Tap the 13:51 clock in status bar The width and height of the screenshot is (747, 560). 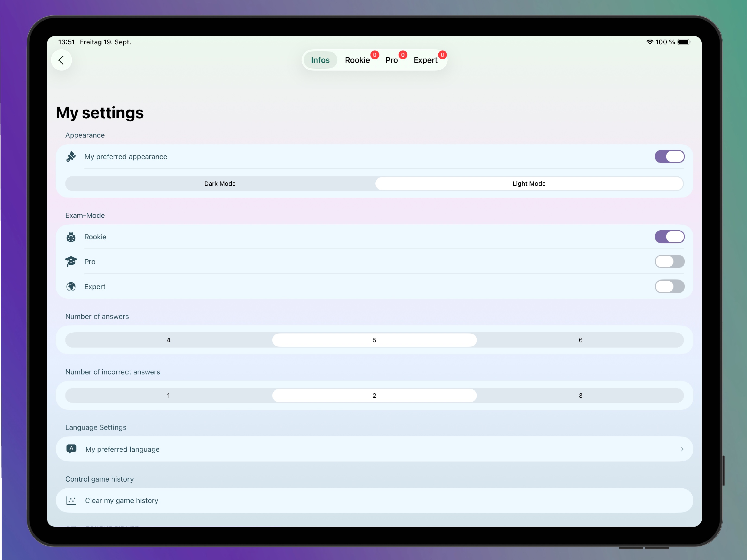[66, 42]
